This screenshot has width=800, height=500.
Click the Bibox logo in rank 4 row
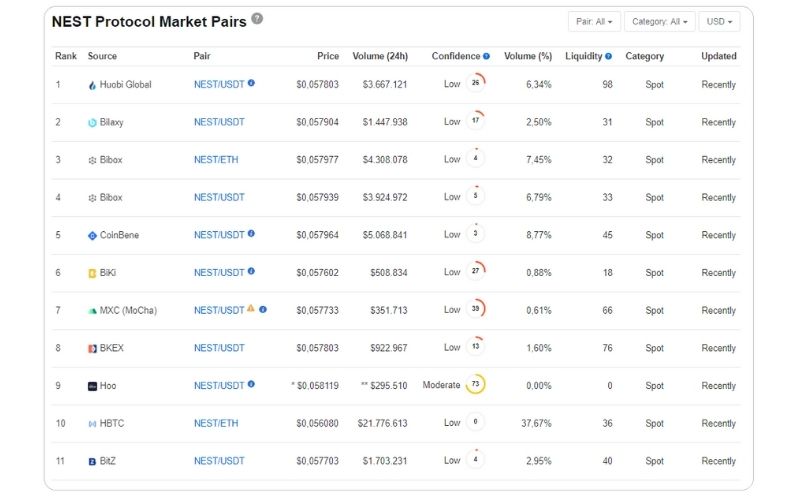(92, 198)
